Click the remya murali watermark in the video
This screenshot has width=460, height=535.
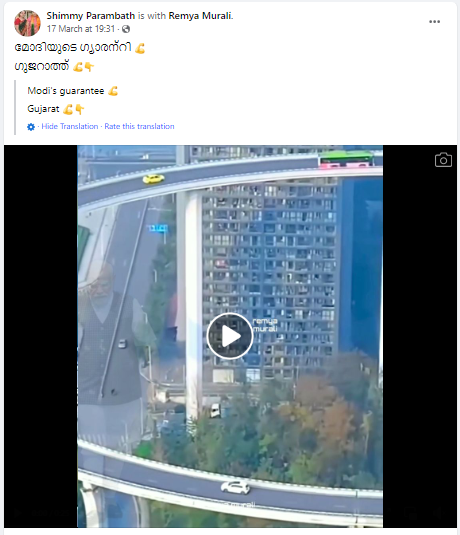[265, 324]
